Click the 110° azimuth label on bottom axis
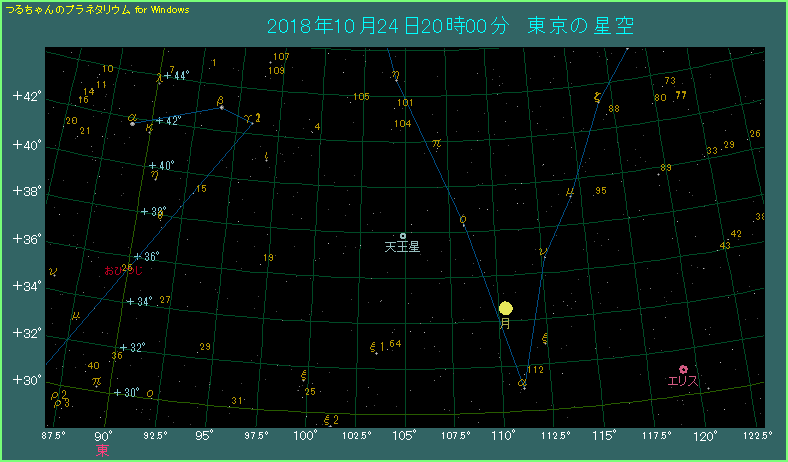The height and width of the screenshot is (462, 788). coord(505,435)
